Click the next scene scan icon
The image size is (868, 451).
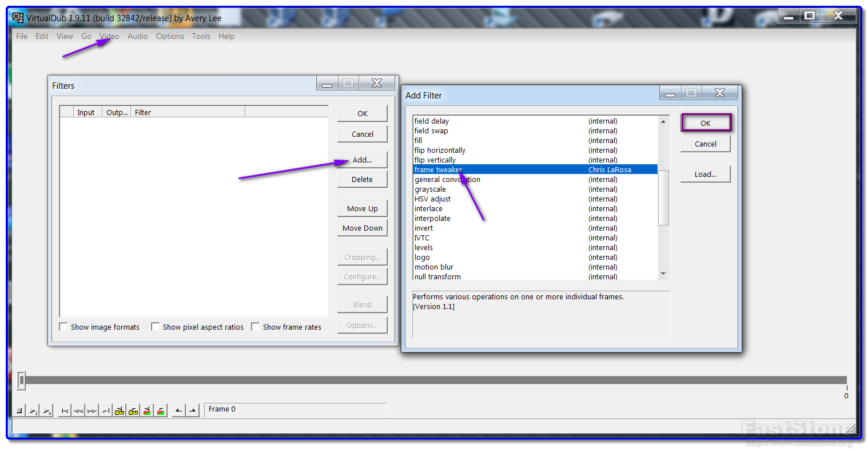click(x=161, y=410)
